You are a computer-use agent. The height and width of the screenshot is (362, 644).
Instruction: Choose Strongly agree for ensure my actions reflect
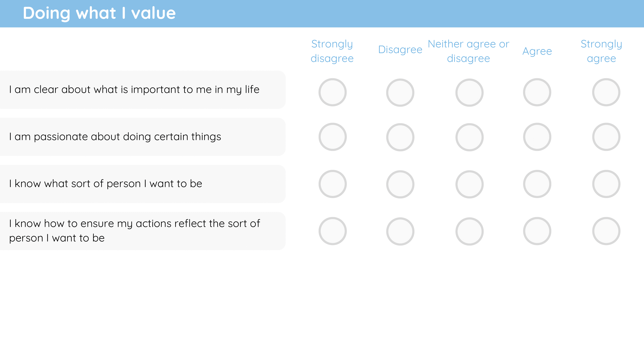click(x=606, y=231)
